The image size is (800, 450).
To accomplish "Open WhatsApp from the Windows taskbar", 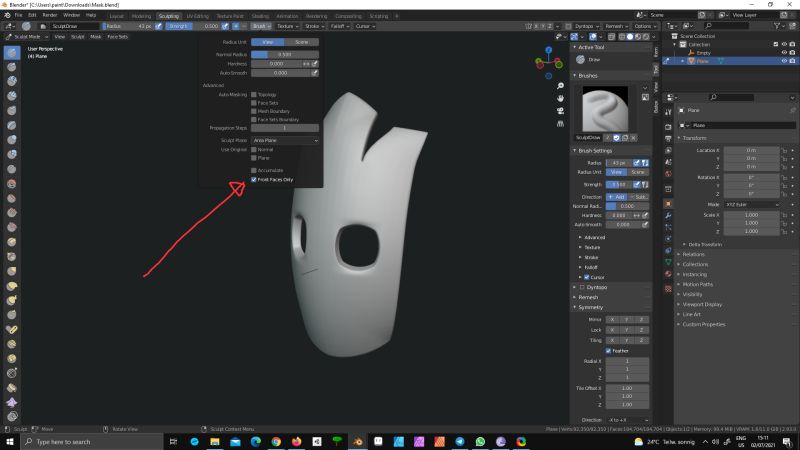I will pos(480,442).
